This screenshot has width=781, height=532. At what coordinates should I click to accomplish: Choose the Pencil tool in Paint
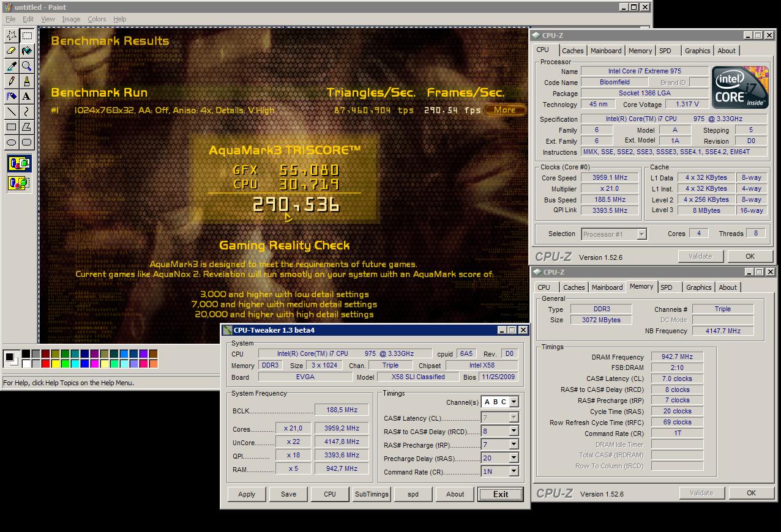tap(12, 81)
